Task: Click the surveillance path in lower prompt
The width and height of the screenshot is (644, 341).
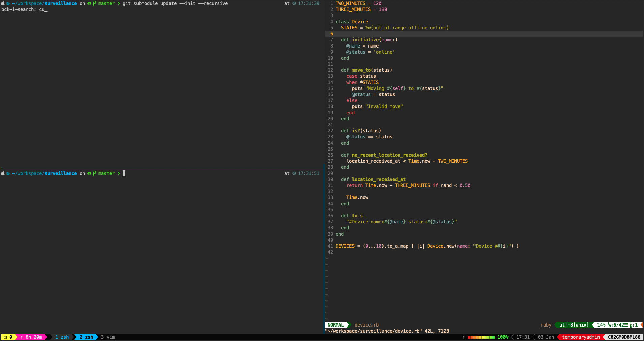Action: coord(61,173)
